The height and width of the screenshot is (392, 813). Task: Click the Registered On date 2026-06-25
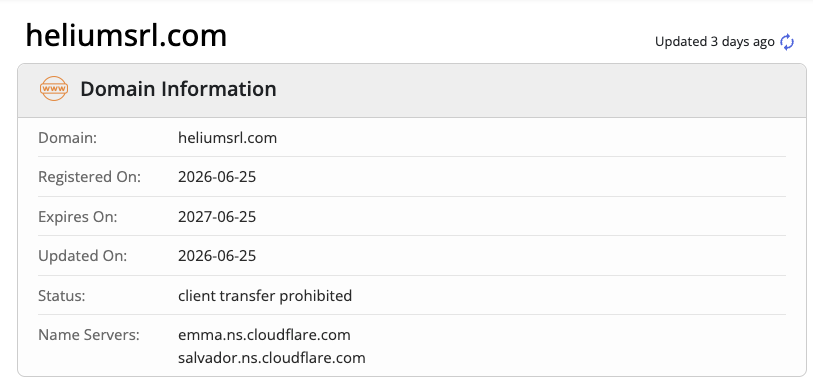click(x=217, y=177)
